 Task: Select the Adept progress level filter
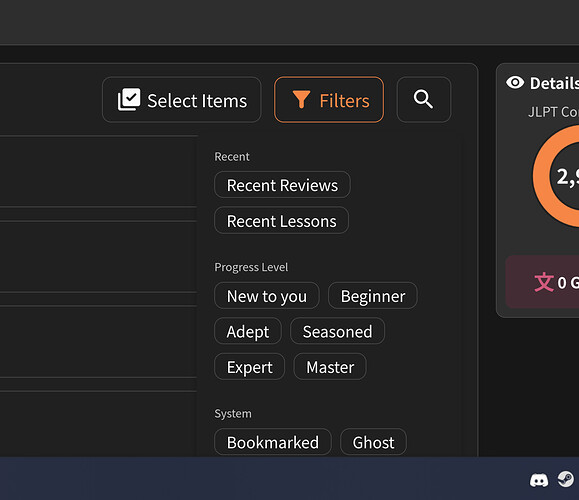(x=248, y=331)
